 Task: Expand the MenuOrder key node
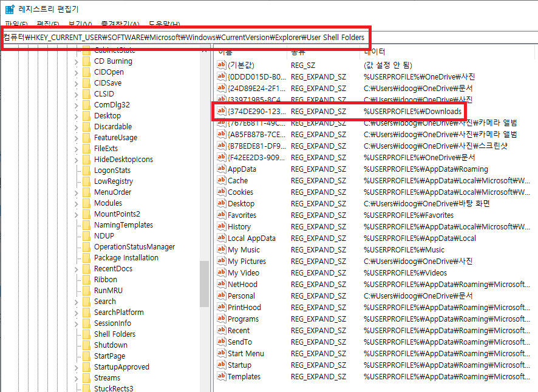point(76,192)
